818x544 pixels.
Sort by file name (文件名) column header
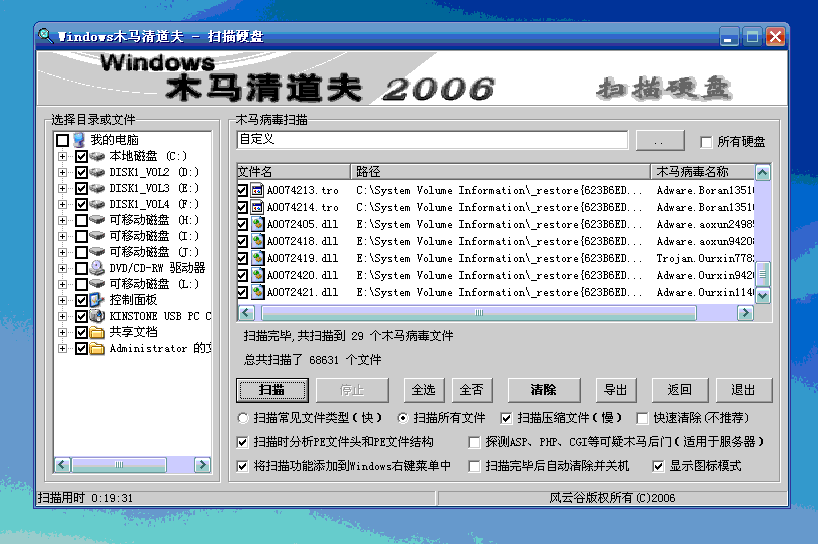point(293,172)
